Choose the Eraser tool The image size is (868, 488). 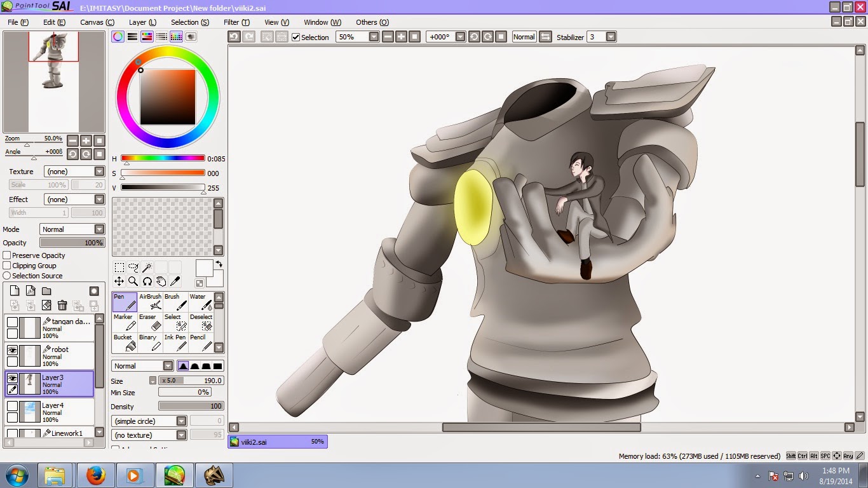coord(150,322)
